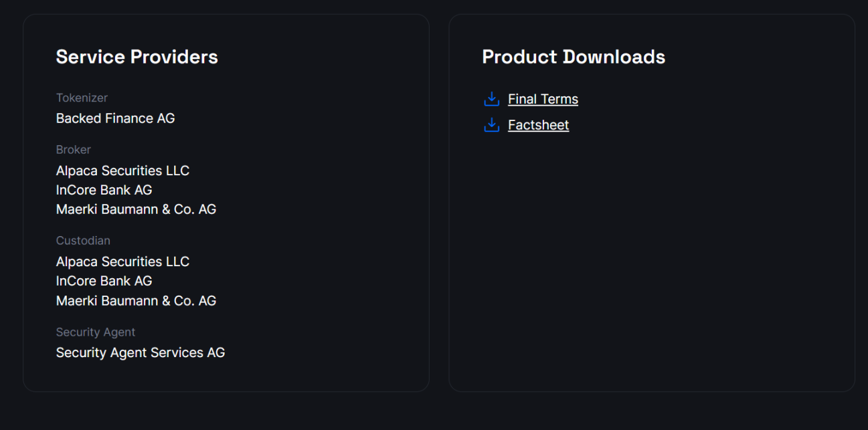The height and width of the screenshot is (430, 868).
Task: Select InCore Bank AG under Broker
Action: pos(104,190)
